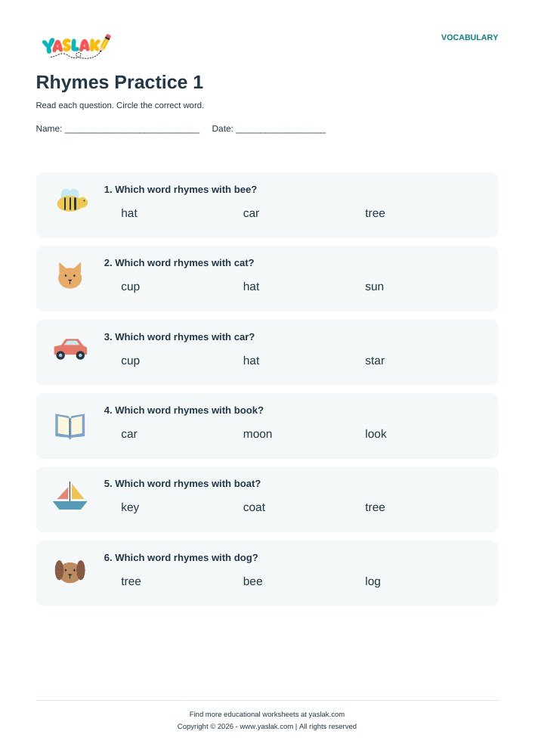Screen dimensions: 535x756
Task: Select 'moon' in question 4
Action: tap(258, 434)
